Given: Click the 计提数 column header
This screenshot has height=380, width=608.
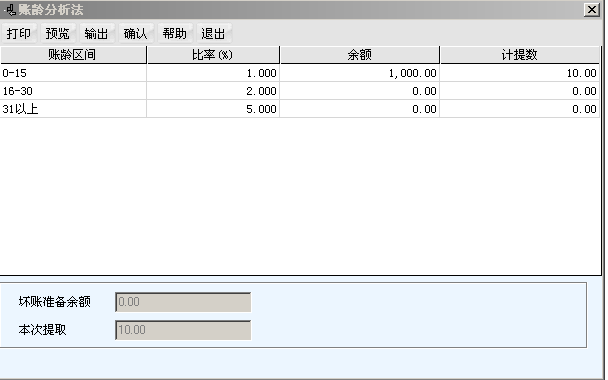Looking at the screenshot, I should pyautogui.click(x=520, y=55).
